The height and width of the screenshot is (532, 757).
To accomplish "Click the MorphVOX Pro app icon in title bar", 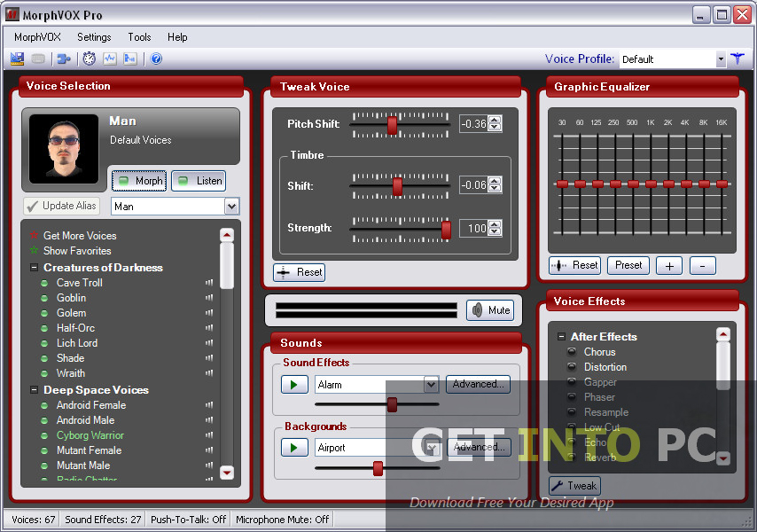I will [x=12, y=14].
